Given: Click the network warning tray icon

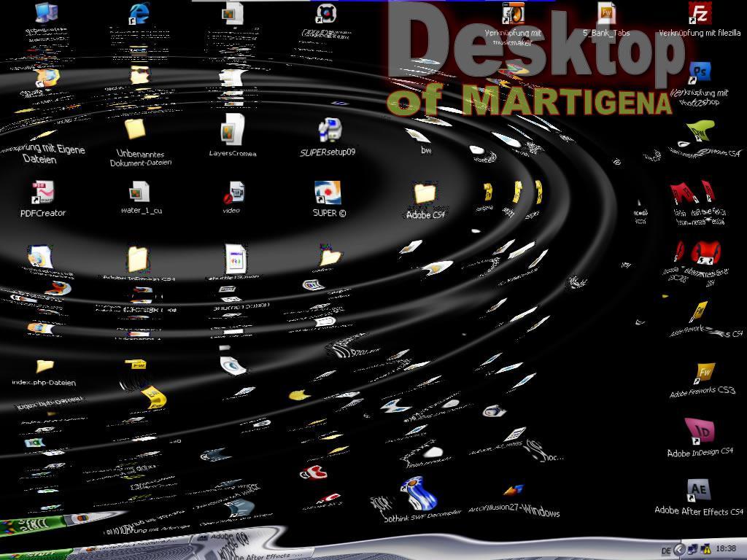Looking at the screenshot, I should click(x=706, y=549).
